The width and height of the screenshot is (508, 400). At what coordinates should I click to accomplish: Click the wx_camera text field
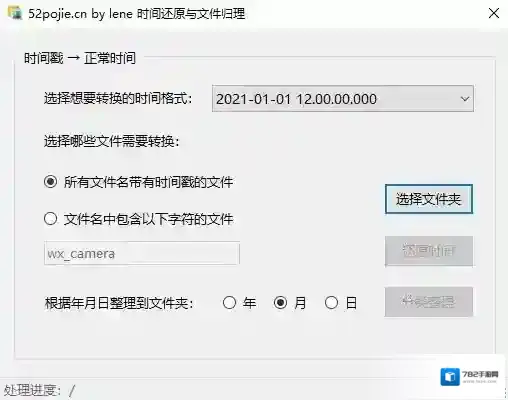tap(142, 254)
